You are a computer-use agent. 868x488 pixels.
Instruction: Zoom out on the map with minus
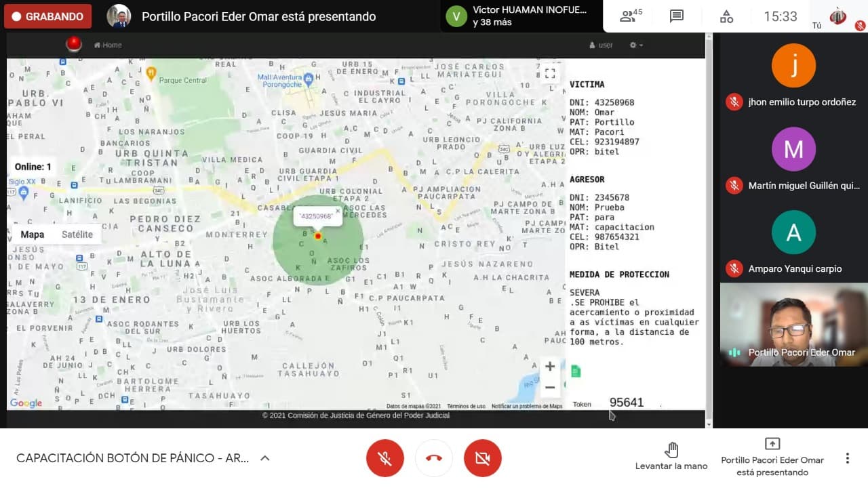pos(550,388)
